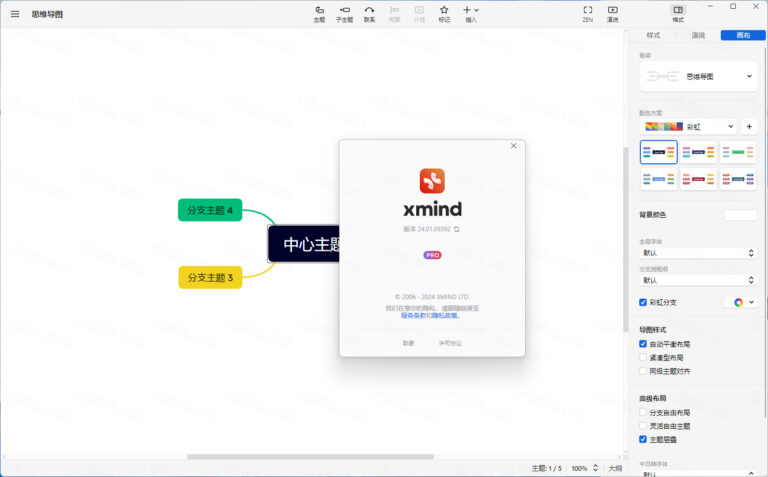Adjust zoom with the status bar stepper
Image resolution: width=768 pixels, height=477 pixels.
click(596, 468)
